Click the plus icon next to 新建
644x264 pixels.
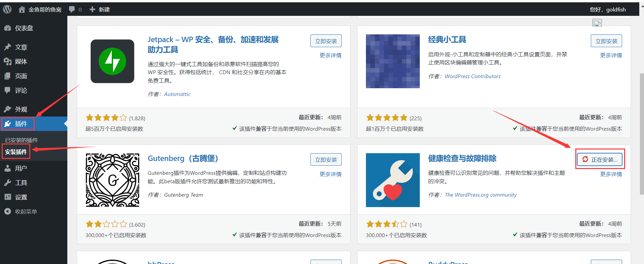[92, 9]
